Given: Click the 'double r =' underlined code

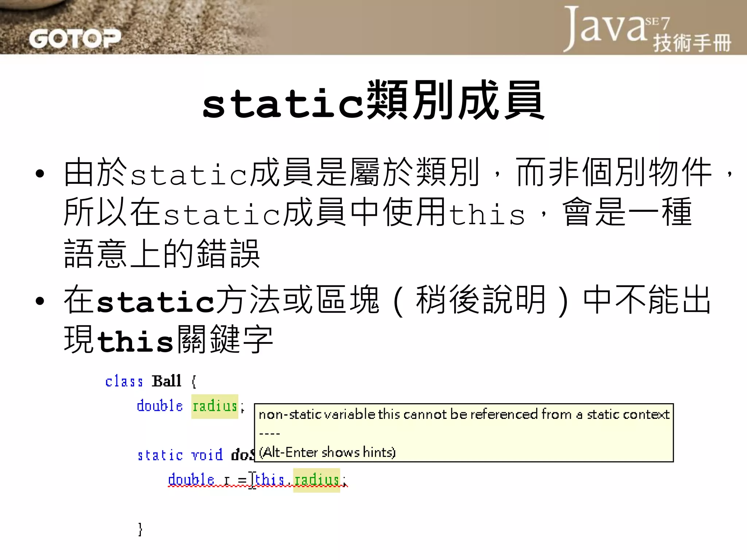Looking at the screenshot, I should click(207, 480).
